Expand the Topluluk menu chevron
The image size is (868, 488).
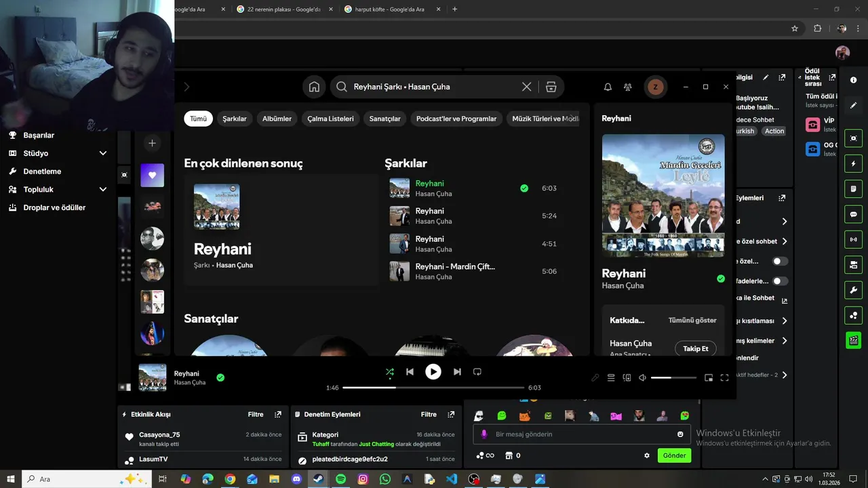pos(103,190)
